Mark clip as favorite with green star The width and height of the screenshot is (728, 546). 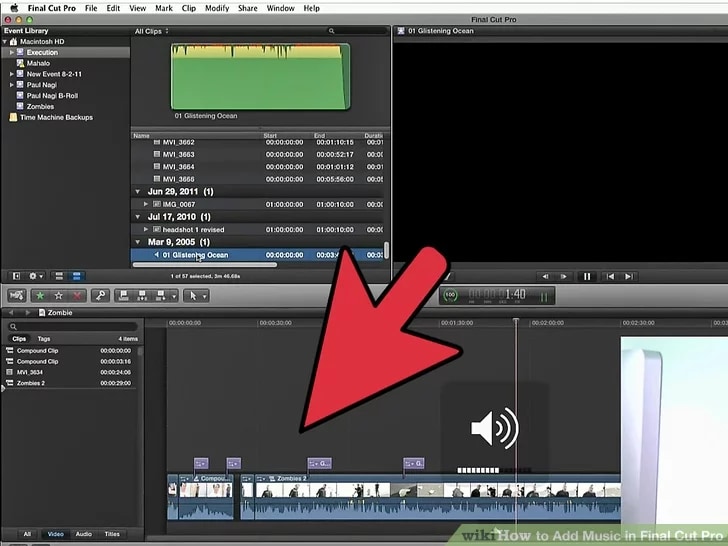[40, 295]
